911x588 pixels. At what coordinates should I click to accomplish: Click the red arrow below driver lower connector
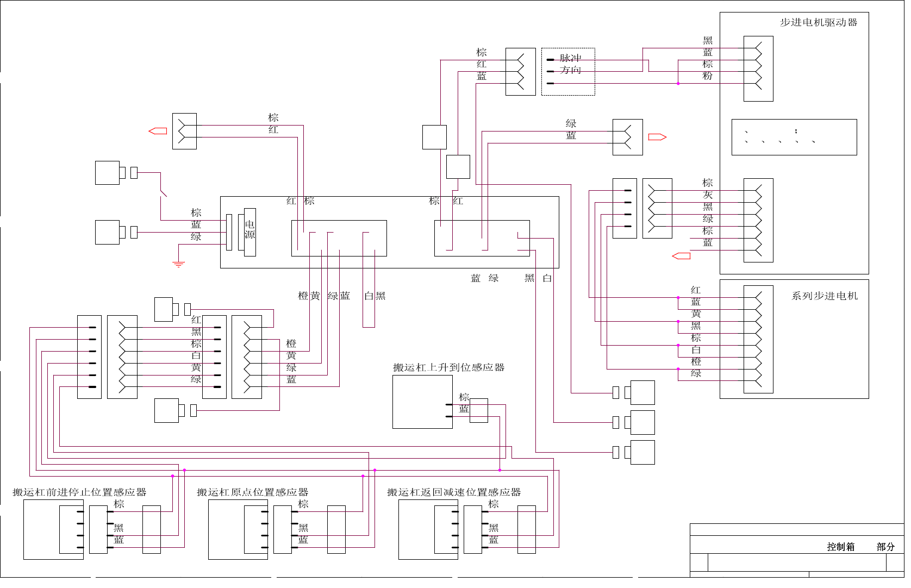pos(681,256)
